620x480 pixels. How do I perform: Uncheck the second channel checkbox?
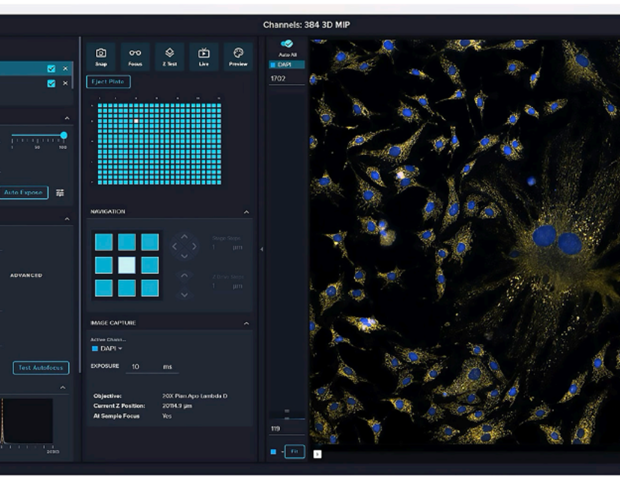pyautogui.click(x=51, y=83)
